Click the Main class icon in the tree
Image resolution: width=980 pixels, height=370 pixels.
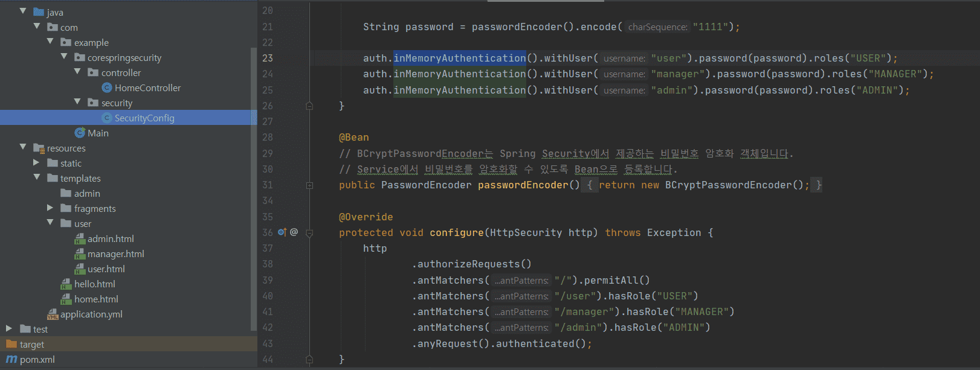point(80,133)
